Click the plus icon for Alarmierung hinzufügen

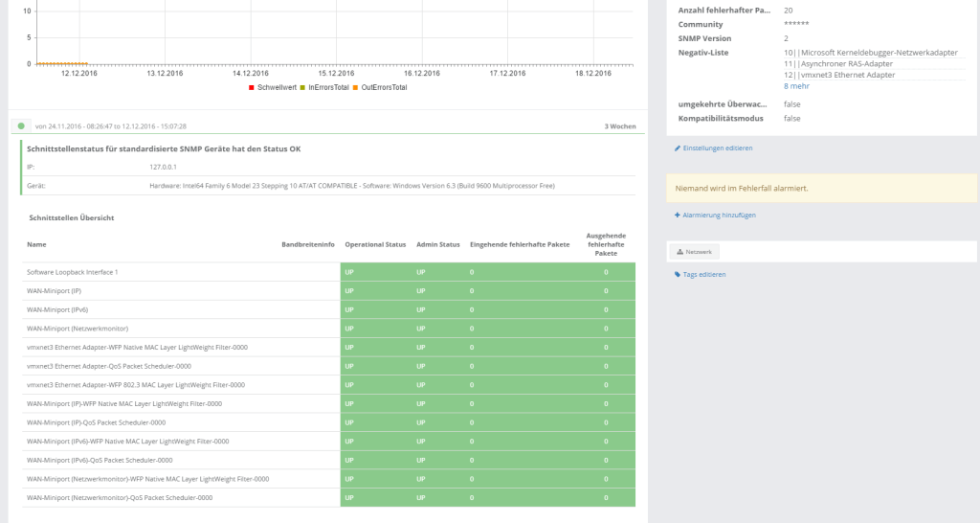tap(678, 216)
